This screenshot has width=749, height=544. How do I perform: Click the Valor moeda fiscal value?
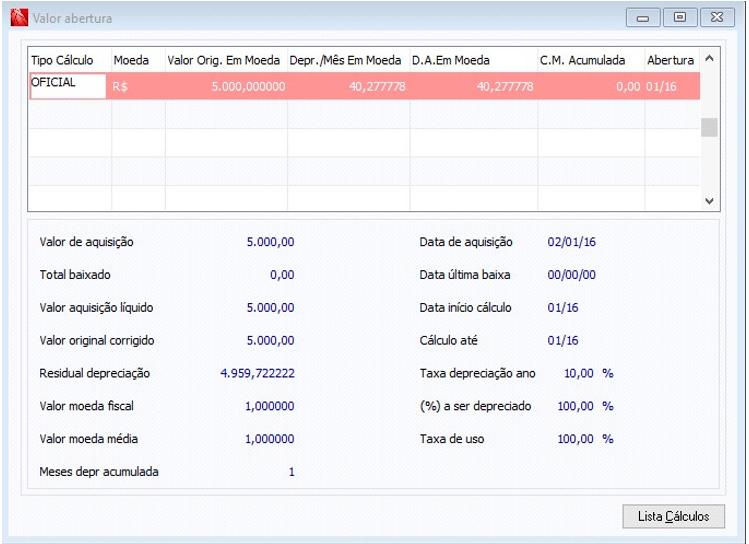[270, 406]
